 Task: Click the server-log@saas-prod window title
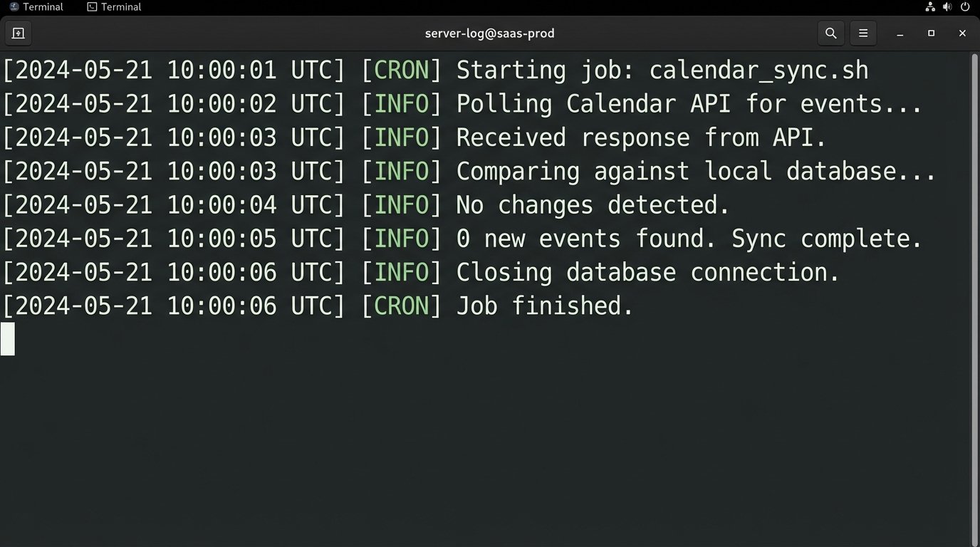pyautogui.click(x=489, y=33)
